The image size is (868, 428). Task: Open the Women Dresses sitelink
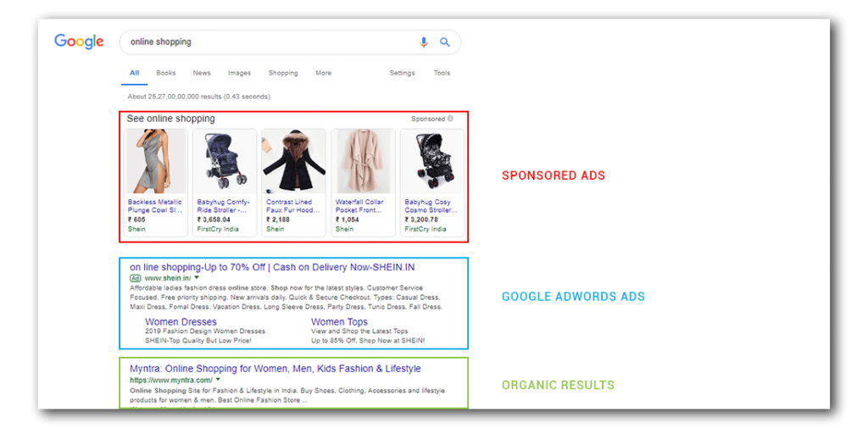tap(181, 322)
